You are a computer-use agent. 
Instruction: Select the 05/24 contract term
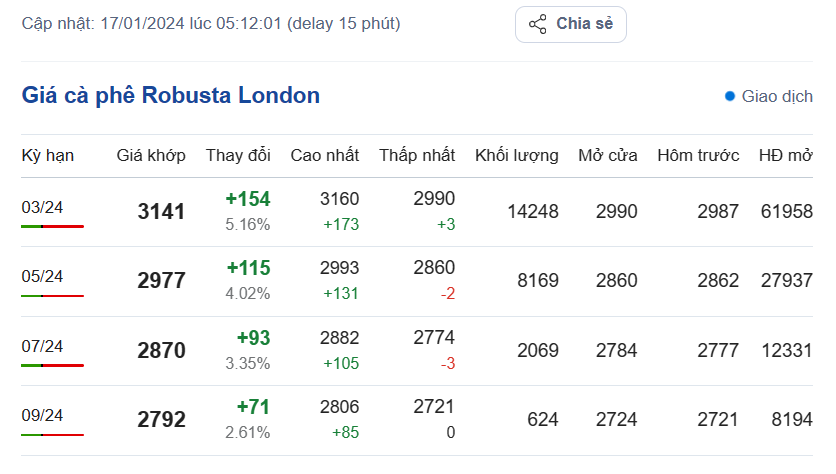(x=42, y=276)
